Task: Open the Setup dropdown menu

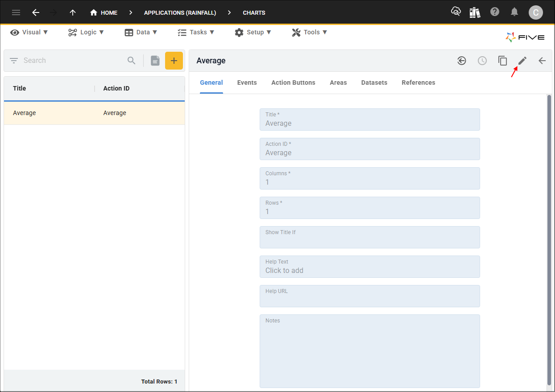Action: point(253,32)
